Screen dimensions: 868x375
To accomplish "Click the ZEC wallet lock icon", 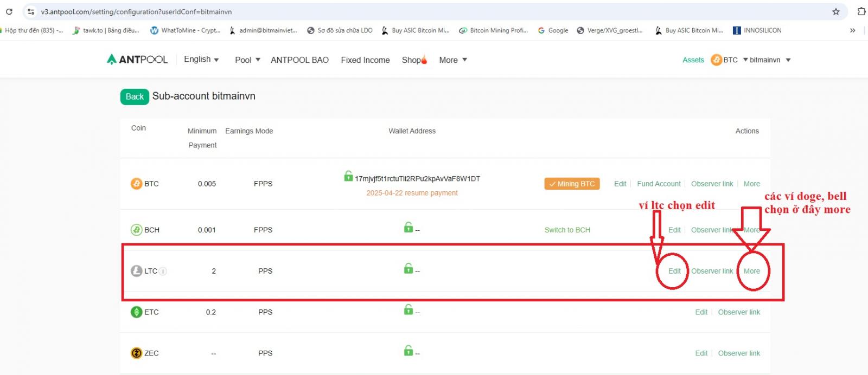I will coord(409,351).
